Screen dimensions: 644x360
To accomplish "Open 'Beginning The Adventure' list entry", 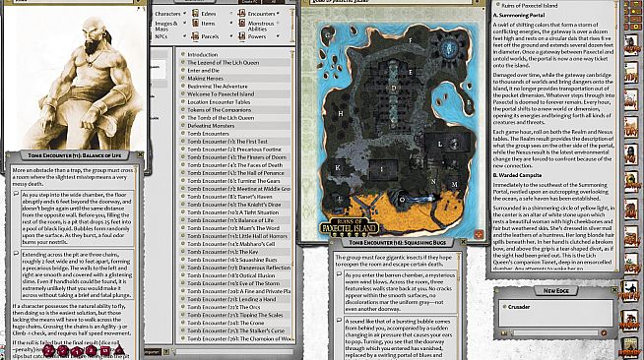I will tap(236, 87).
